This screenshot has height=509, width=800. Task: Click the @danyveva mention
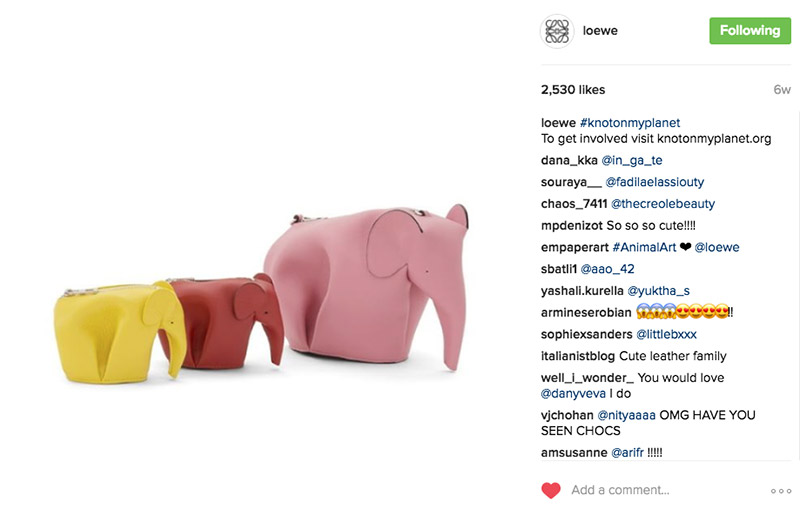coord(573,394)
